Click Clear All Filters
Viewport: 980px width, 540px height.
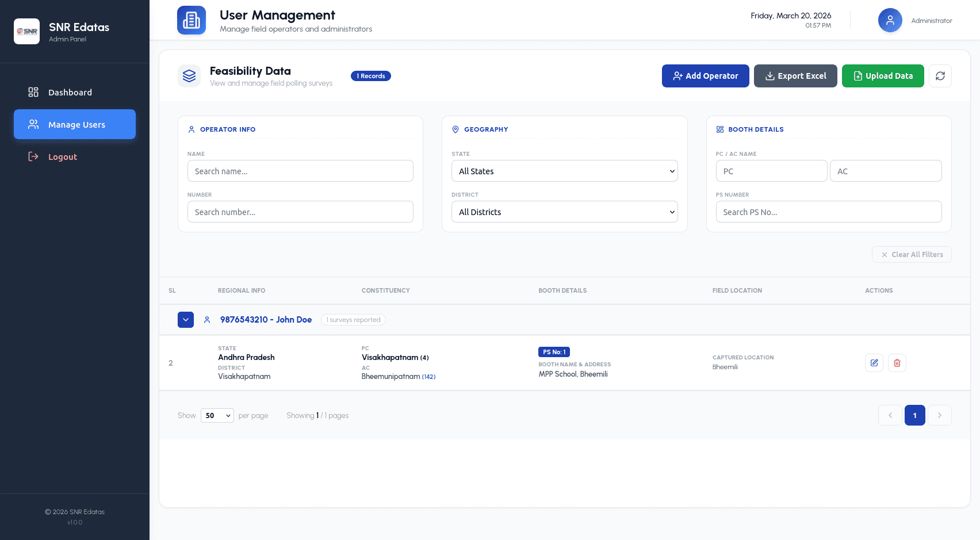(911, 254)
